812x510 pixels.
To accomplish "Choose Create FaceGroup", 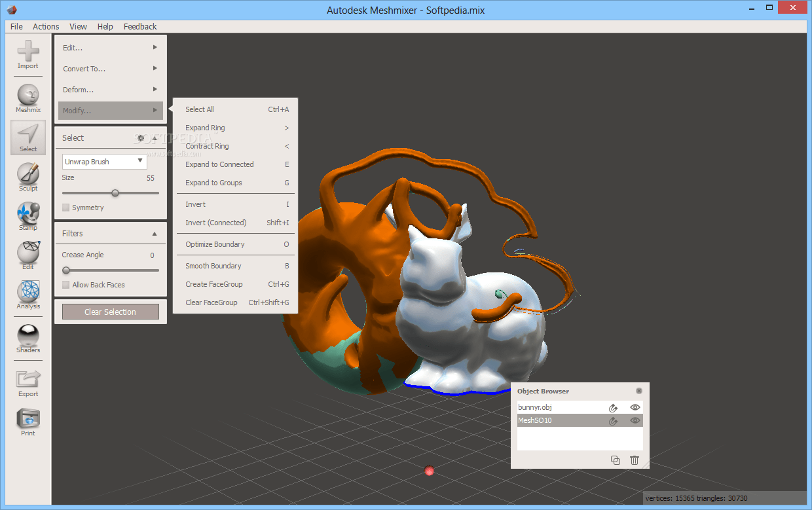I will point(236,284).
